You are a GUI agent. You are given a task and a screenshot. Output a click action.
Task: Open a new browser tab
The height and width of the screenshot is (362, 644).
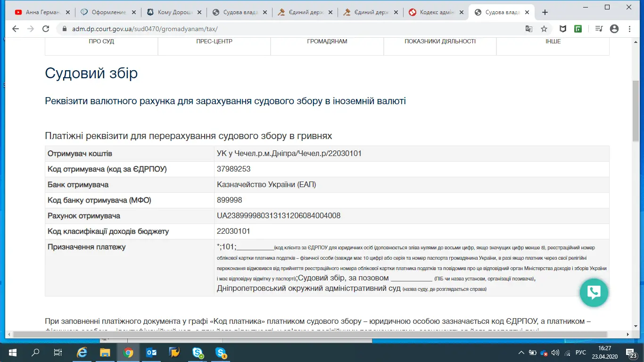545,11
